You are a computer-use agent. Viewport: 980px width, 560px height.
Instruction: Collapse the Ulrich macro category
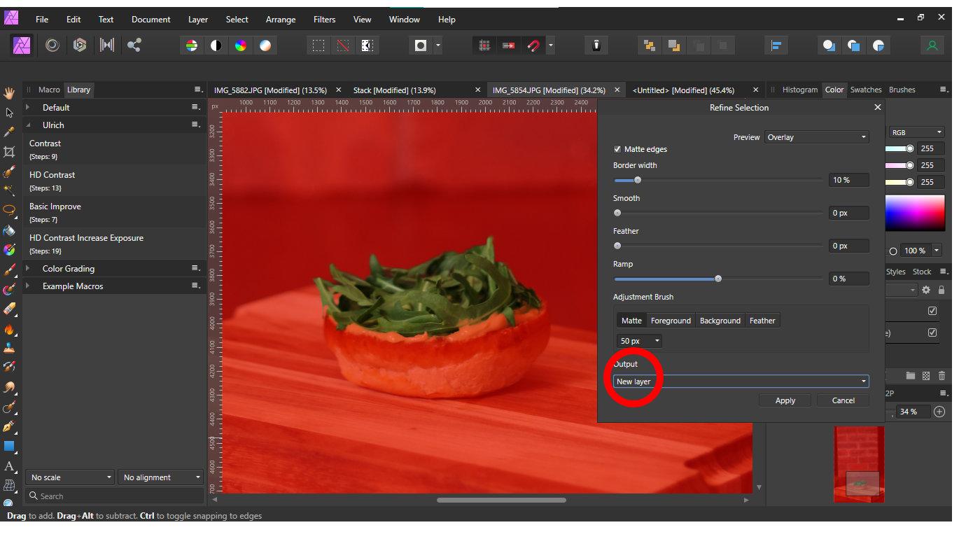(28, 125)
